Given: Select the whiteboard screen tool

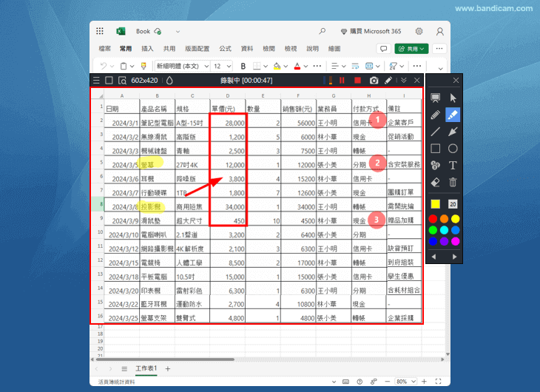Looking at the screenshot, I should coord(435,98).
